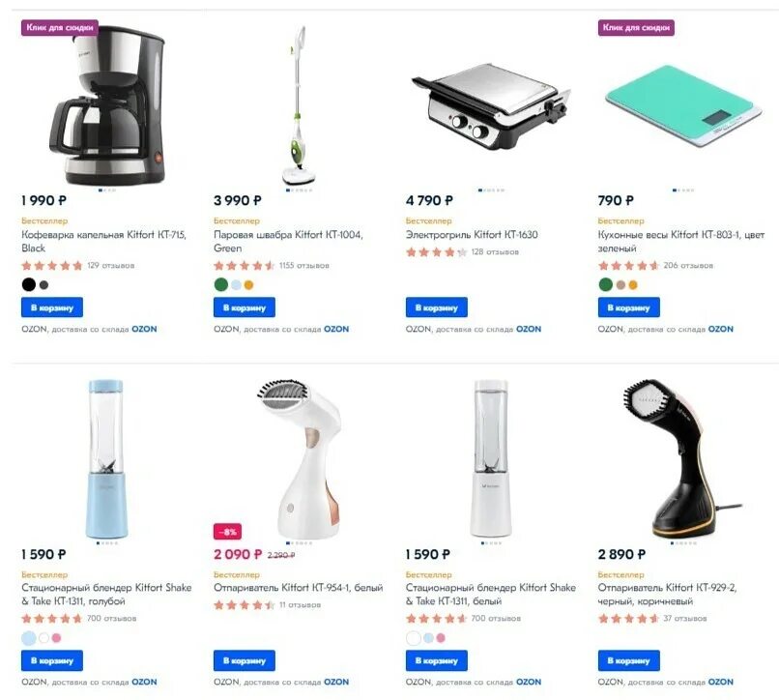The width and height of the screenshot is (779, 700).
Task: Add Kitfort KT-715 coffee maker to cart
Action: [51, 307]
